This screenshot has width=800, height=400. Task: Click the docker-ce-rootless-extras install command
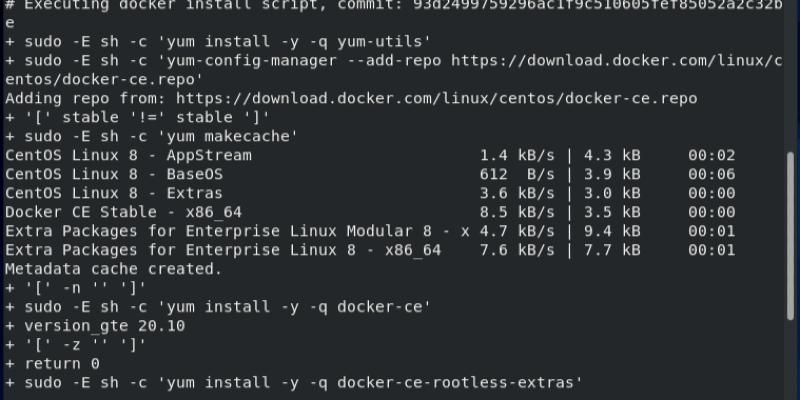(300, 383)
